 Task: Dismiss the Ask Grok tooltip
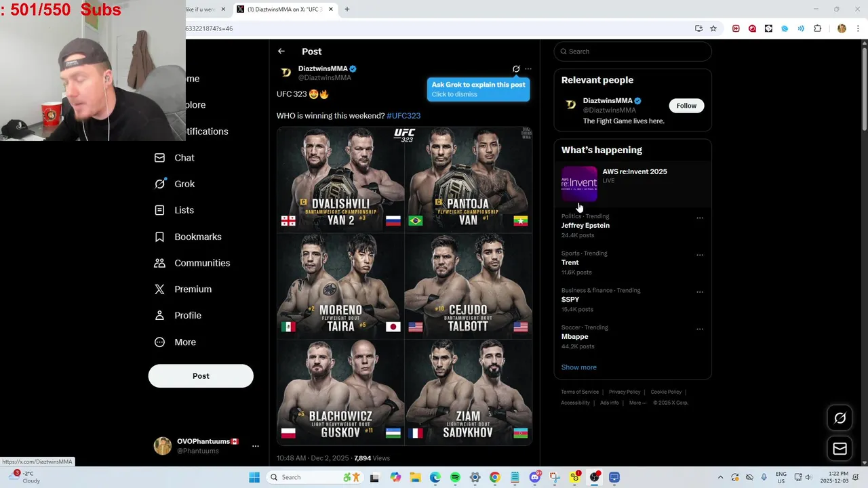pyautogui.click(x=478, y=89)
